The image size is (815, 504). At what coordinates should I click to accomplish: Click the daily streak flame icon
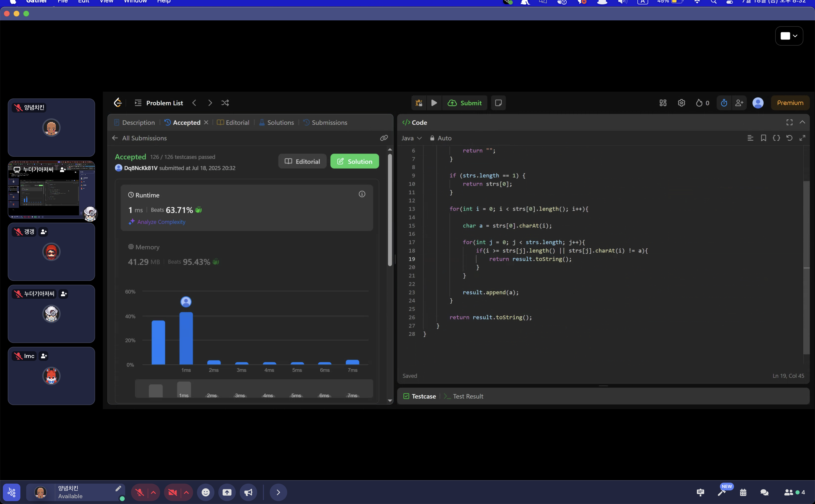pyautogui.click(x=699, y=103)
